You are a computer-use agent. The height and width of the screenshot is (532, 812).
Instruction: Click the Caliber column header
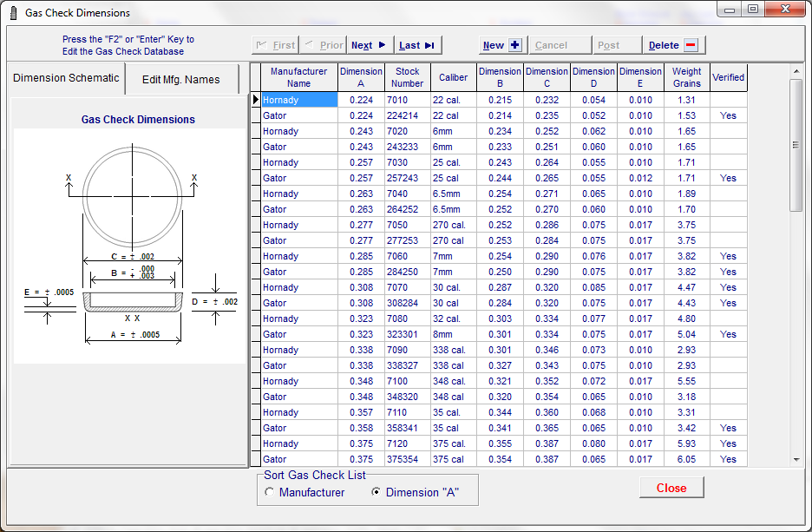point(453,78)
